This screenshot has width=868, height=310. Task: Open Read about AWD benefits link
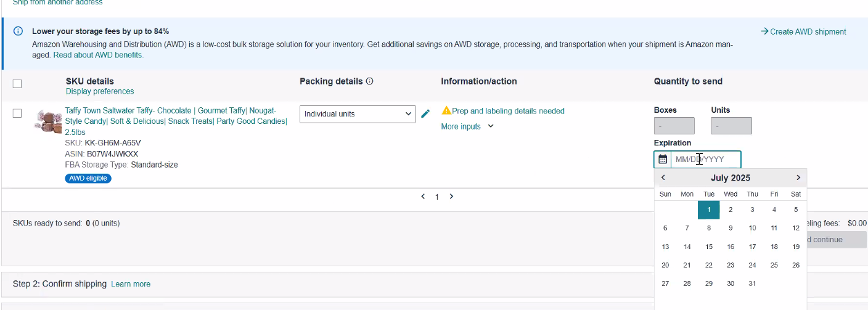(x=98, y=55)
